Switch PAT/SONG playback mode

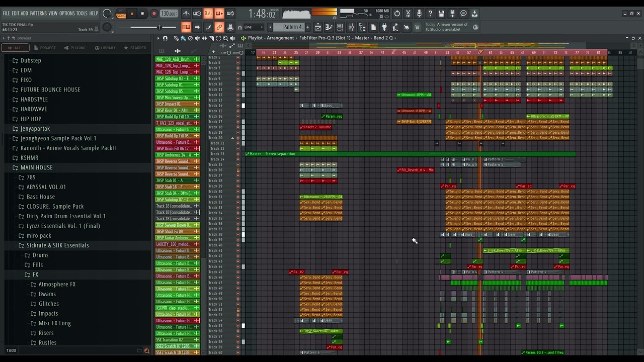pos(121,14)
